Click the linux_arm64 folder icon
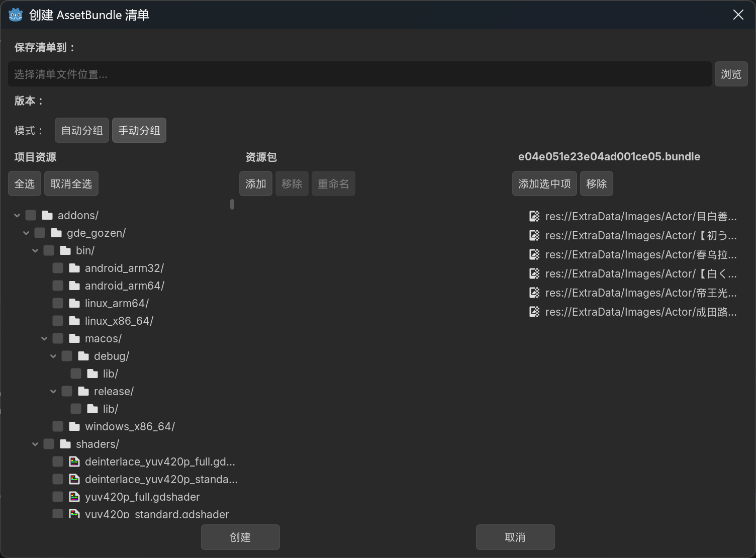Screen dimensions: 756x558 tap(74, 304)
